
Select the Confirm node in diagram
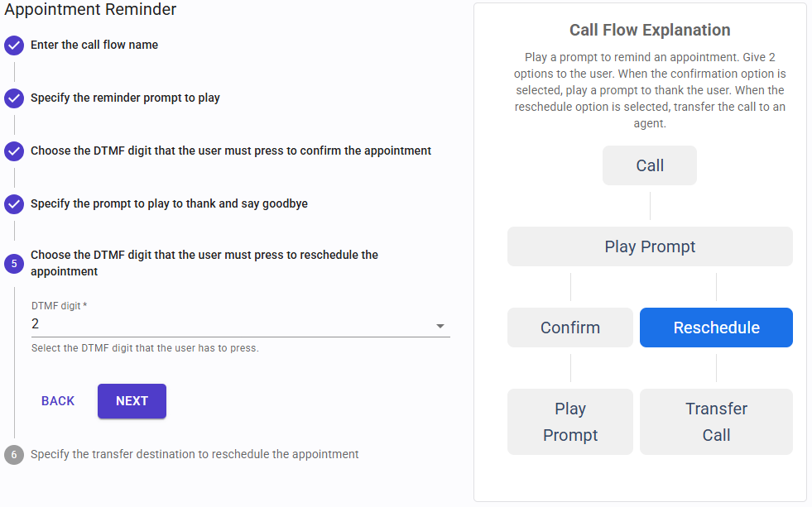pyautogui.click(x=570, y=328)
